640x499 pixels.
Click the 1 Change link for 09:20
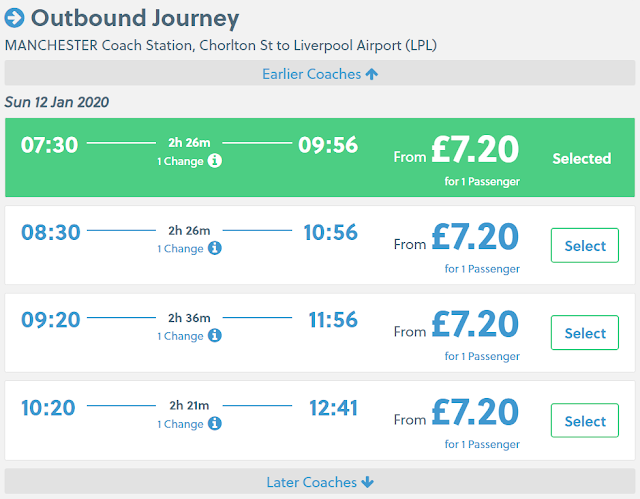tap(180, 336)
